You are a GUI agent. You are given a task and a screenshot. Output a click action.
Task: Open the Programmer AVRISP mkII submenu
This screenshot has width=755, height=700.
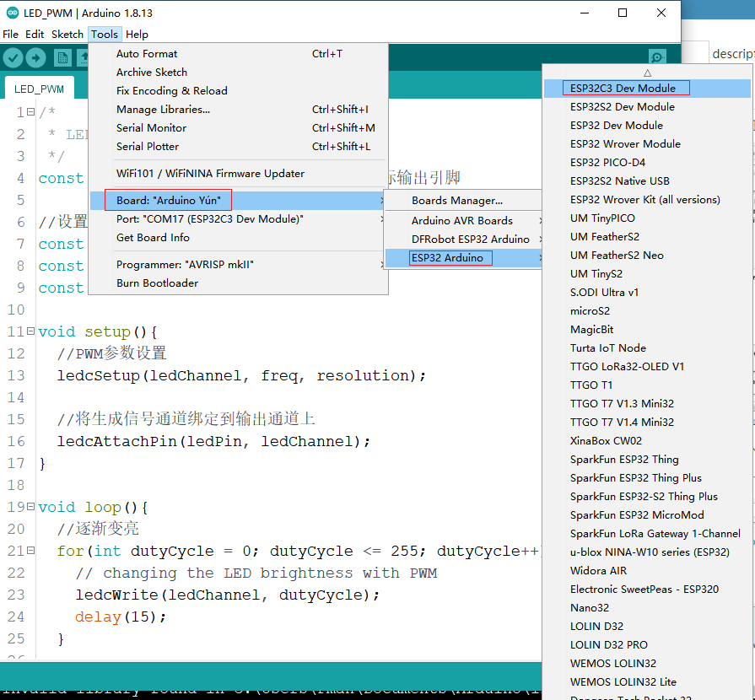click(x=239, y=264)
